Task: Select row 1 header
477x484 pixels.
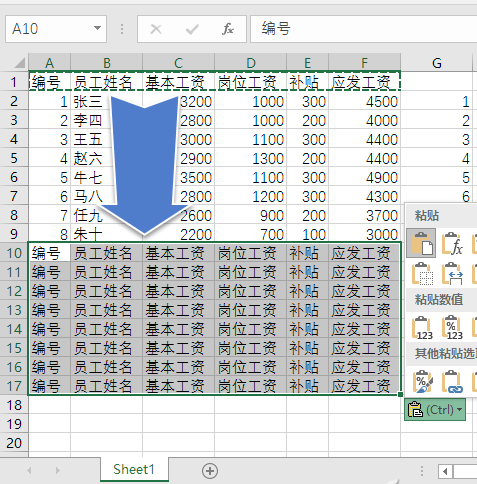Action: click(x=14, y=82)
